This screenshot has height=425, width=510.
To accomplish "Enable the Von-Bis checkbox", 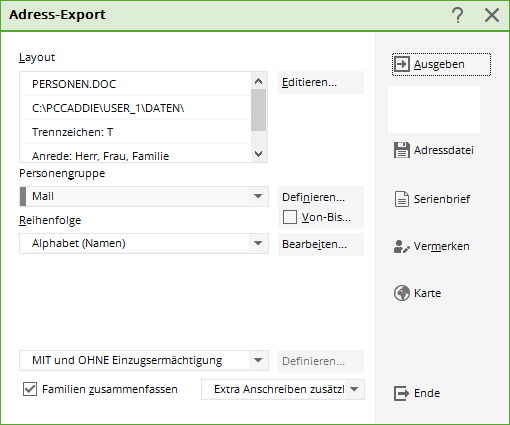I will pos(290,217).
